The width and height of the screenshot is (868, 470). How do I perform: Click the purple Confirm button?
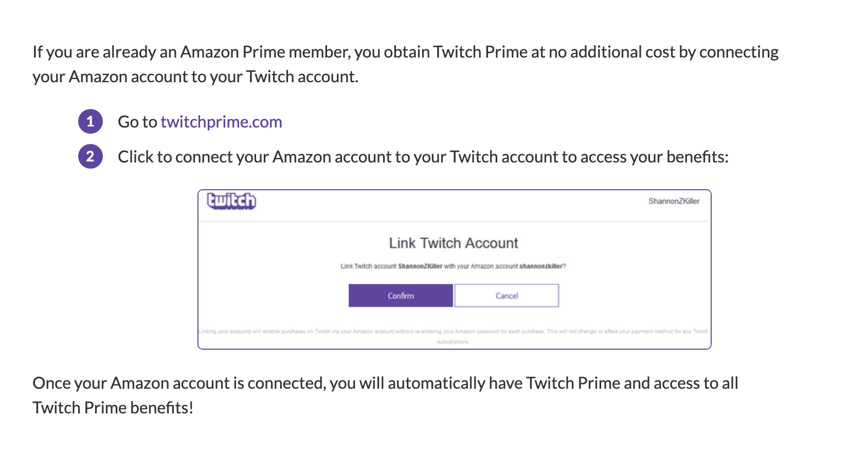(401, 296)
